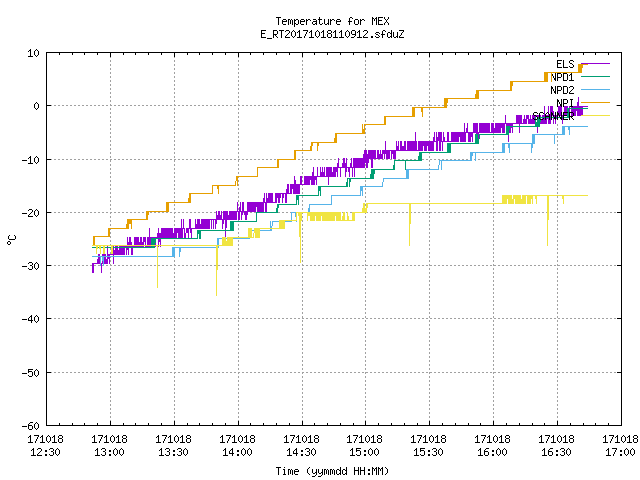Click the NPI legend label

point(565,103)
